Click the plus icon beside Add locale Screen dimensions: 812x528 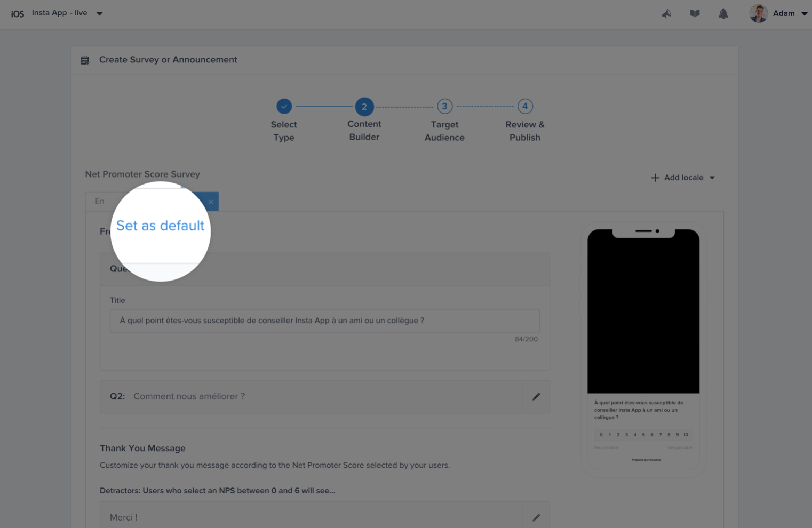[x=655, y=178]
